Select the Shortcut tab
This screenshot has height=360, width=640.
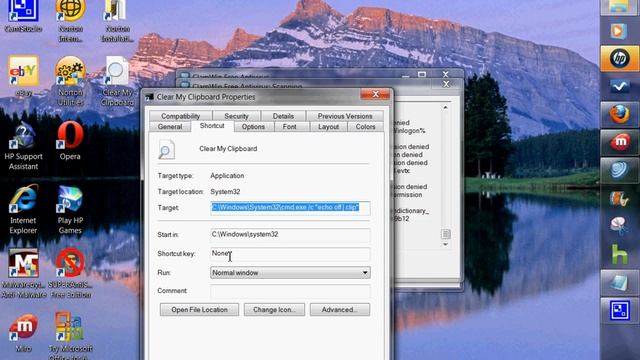212,126
